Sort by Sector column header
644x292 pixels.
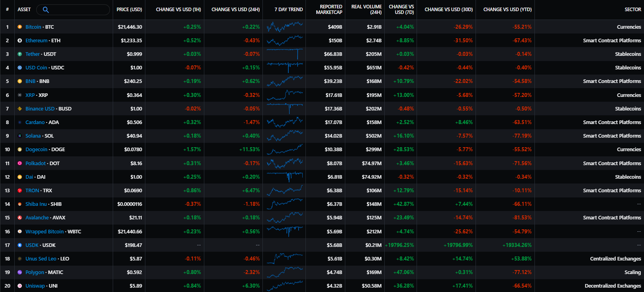(632, 10)
